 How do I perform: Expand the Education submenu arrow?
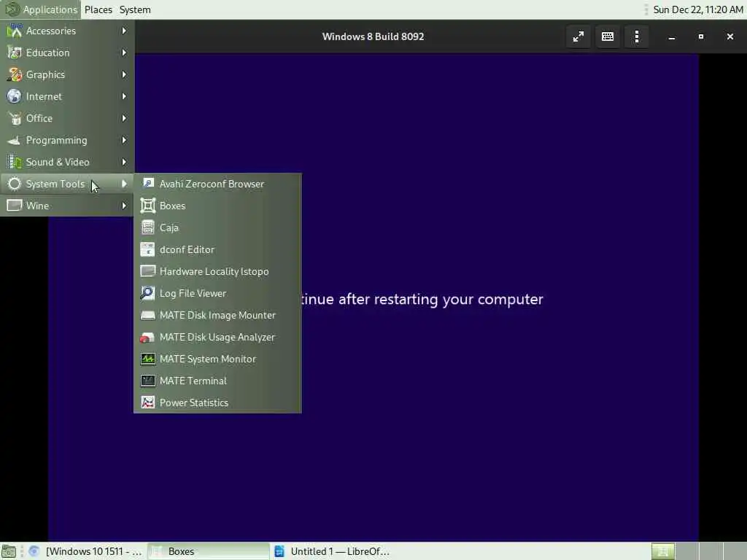coord(124,52)
